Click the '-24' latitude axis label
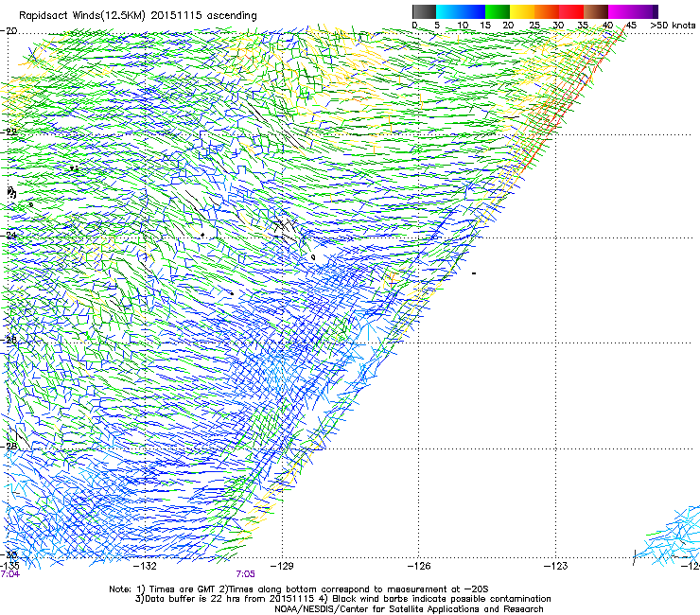 [9, 235]
